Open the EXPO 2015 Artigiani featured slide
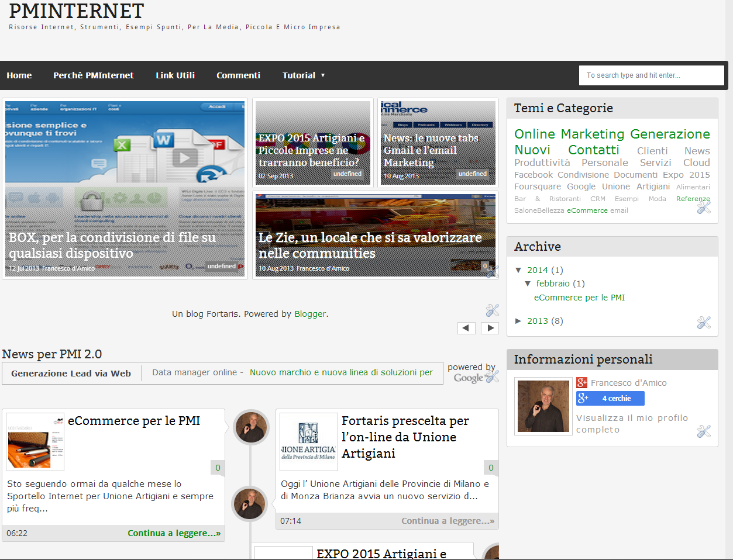 click(x=313, y=143)
